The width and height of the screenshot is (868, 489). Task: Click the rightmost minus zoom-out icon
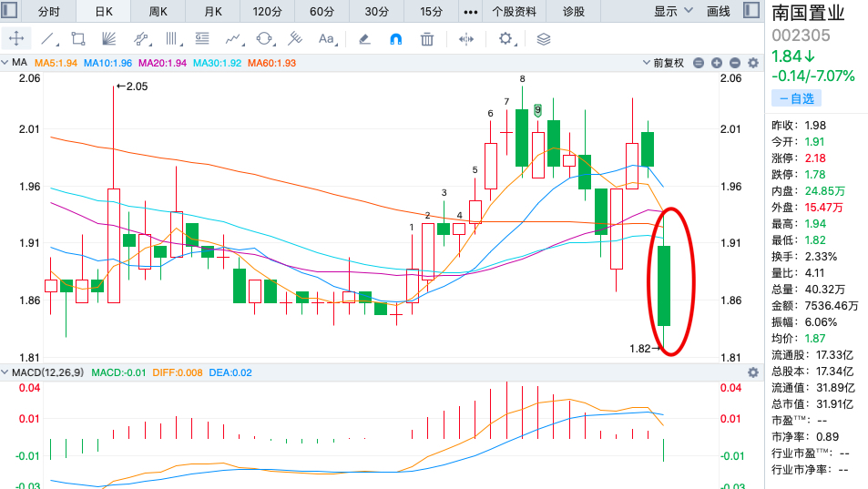pyautogui.click(x=735, y=63)
